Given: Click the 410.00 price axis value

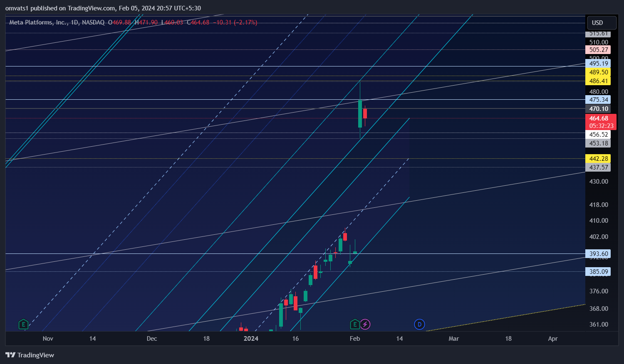Looking at the screenshot, I should tap(599, 221).
